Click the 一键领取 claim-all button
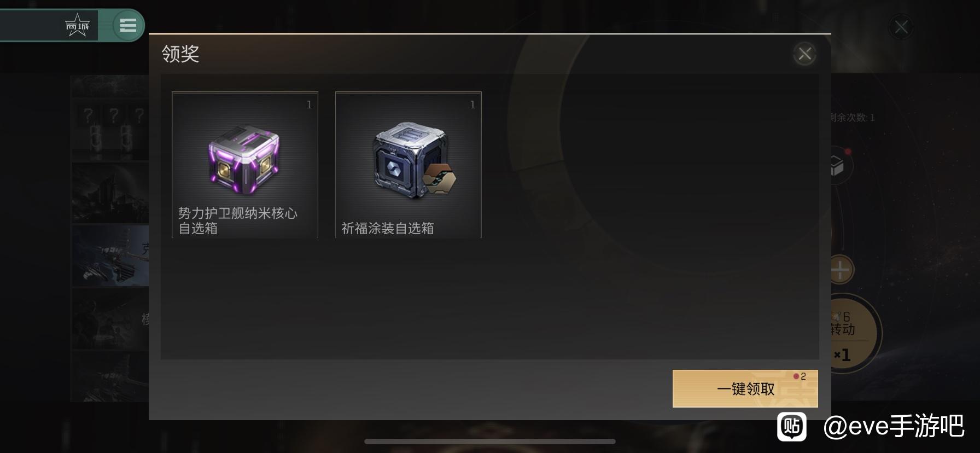Screen dimensions: 980x453 [745, 388]
